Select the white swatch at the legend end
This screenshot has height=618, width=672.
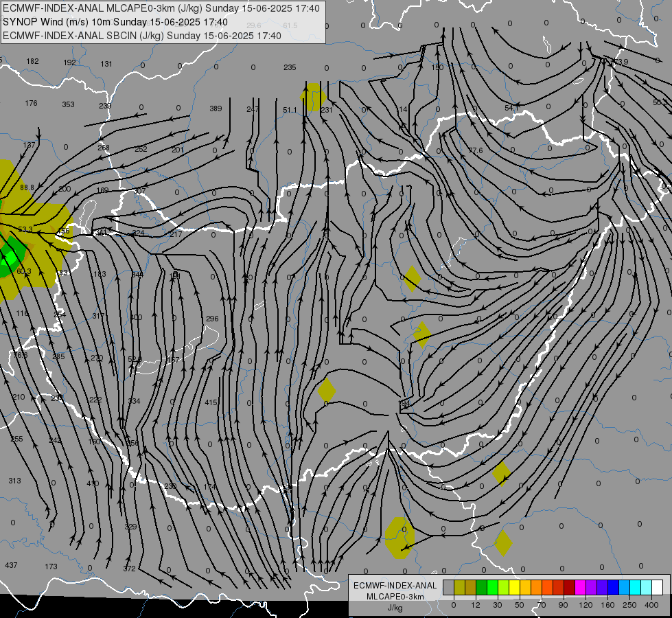click(x=657, y=588)
